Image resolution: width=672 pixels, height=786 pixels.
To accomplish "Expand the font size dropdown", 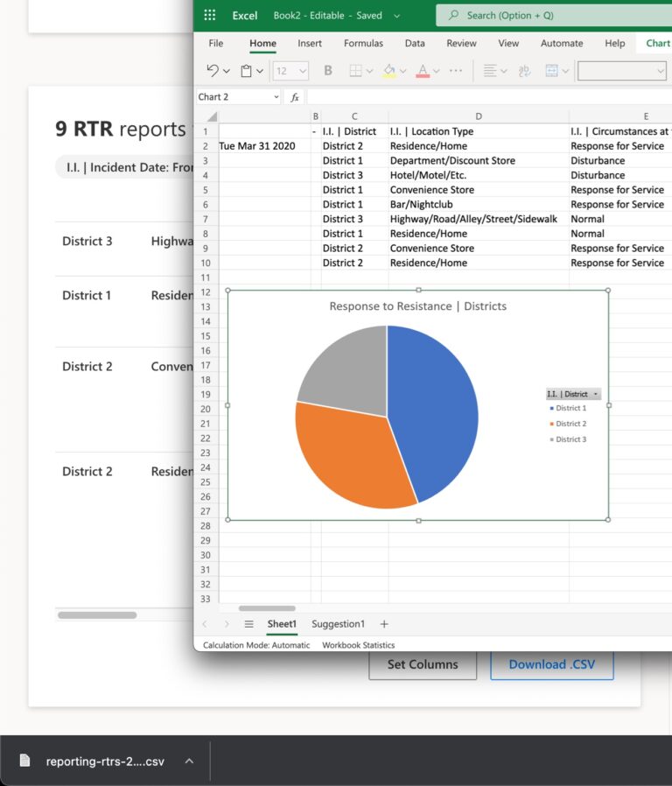I will [x=303, y=71].
